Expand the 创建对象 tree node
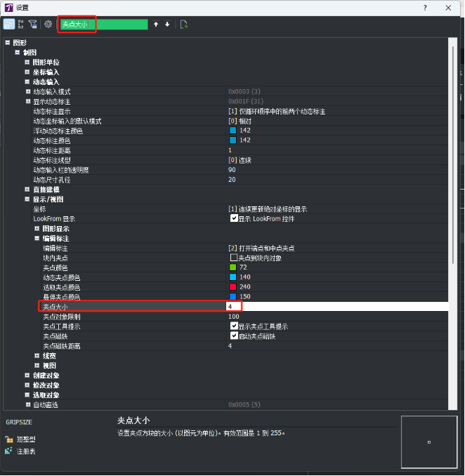 coord(27,376)
